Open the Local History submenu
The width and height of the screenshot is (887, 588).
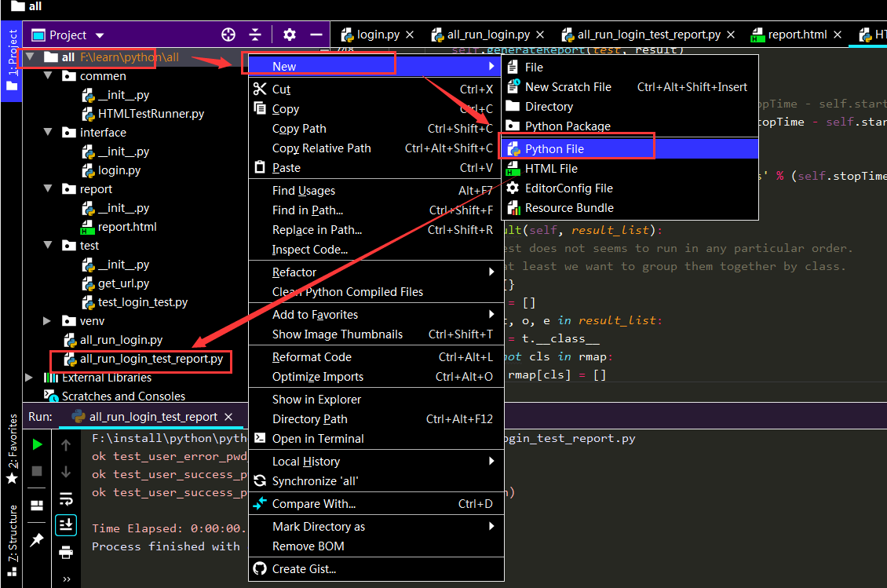[376, 462]
